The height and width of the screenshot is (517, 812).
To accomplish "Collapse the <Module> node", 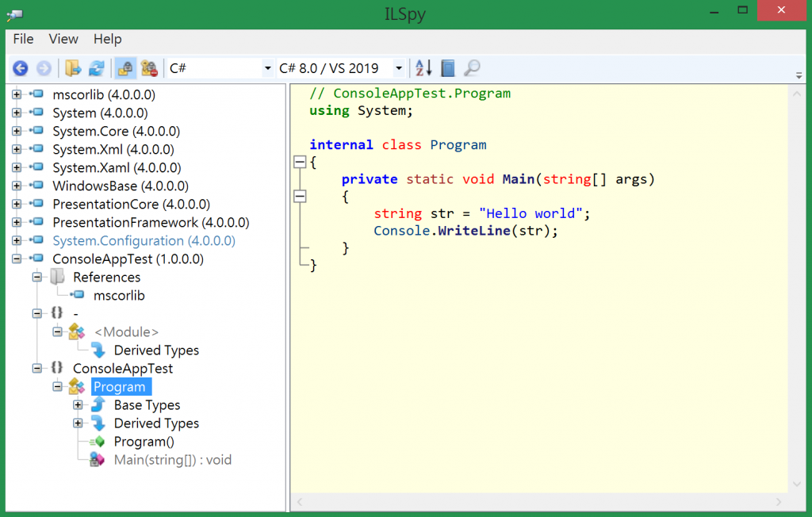I will (x=57, y=331).
